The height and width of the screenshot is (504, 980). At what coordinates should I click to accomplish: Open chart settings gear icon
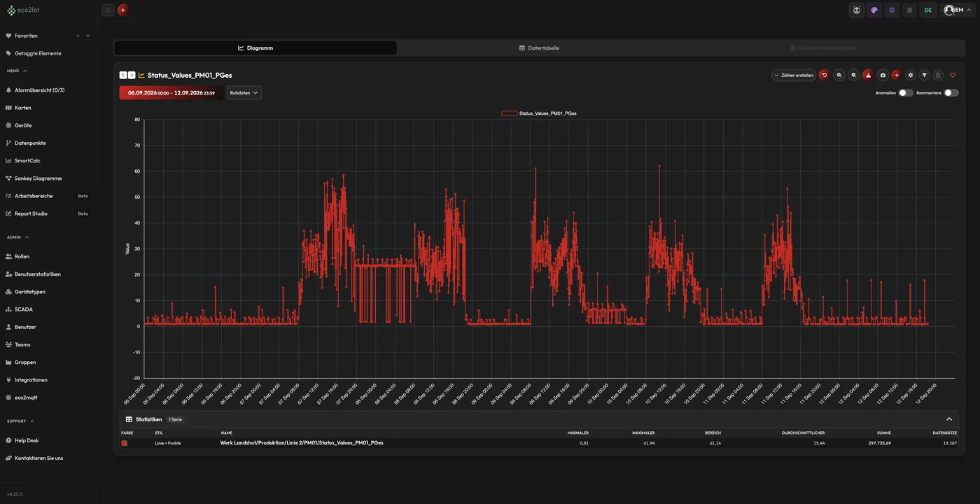coord(910,75)
